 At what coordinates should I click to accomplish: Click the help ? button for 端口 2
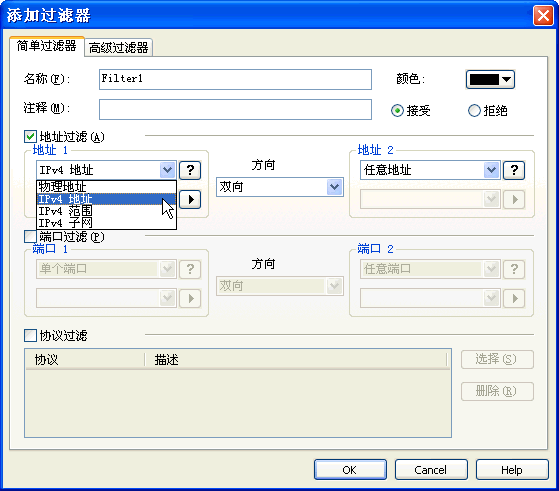(x=514, y=269)
